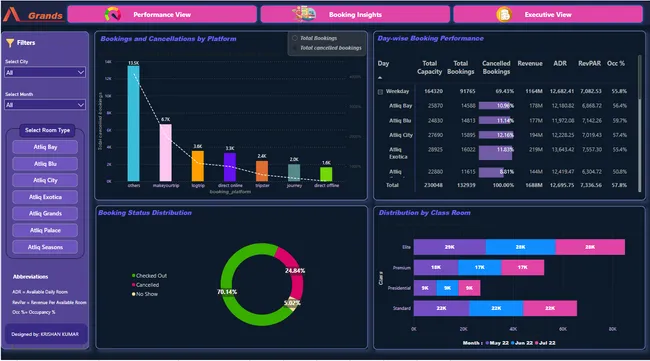Screen dimensions: 650x361
Task: Filter by Atliq Seasons button
Action: 45,247
